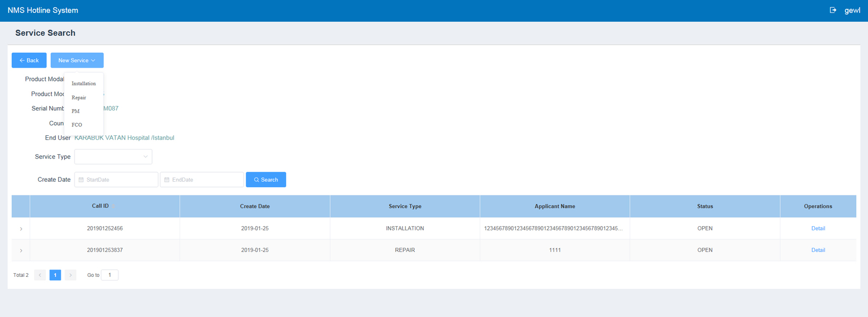Click the Call ID column sort icon

[x=114, y=206]
